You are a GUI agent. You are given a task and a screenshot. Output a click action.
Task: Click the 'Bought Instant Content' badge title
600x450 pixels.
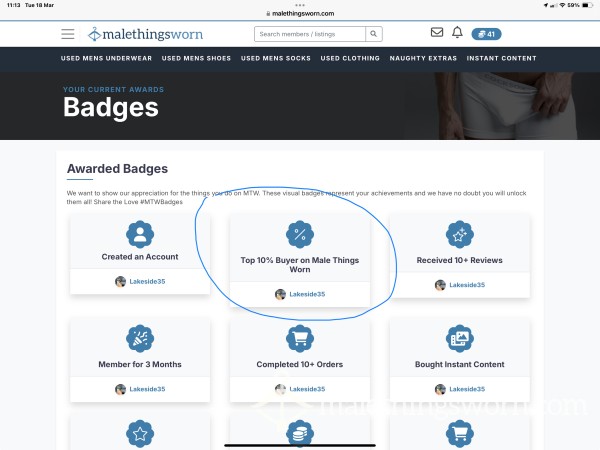460,364
